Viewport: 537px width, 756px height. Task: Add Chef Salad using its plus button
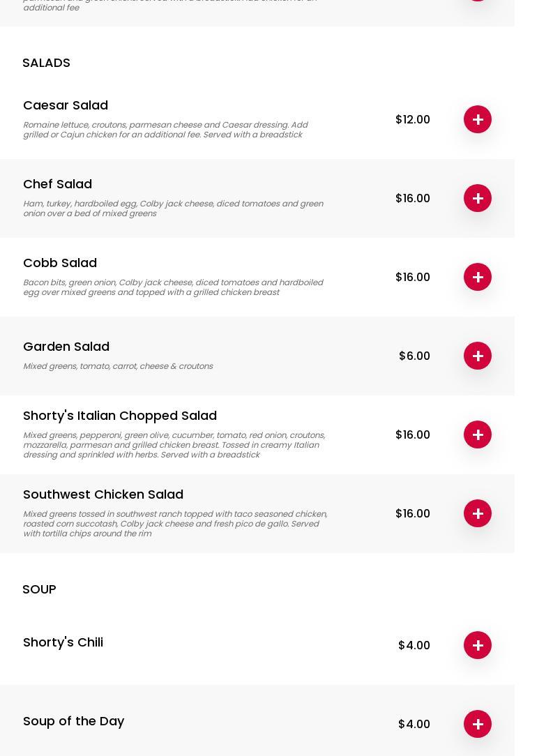(x=478, y=198)
